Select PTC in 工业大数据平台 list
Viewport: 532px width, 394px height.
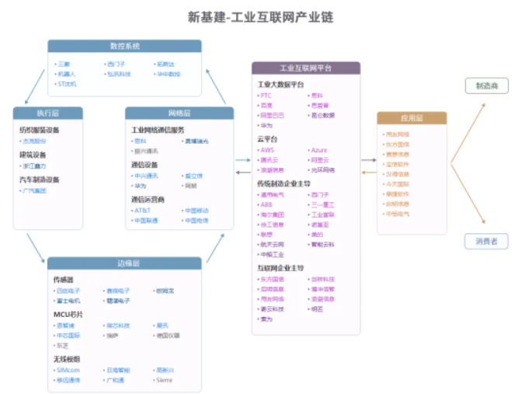(x=266, y=96)
